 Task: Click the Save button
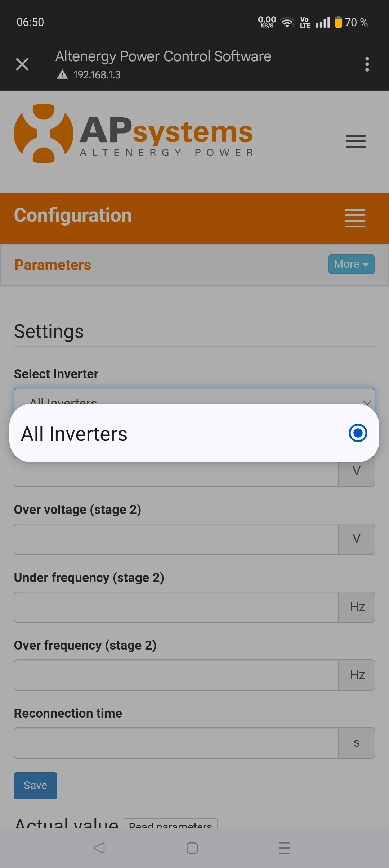tap(35, 786)
